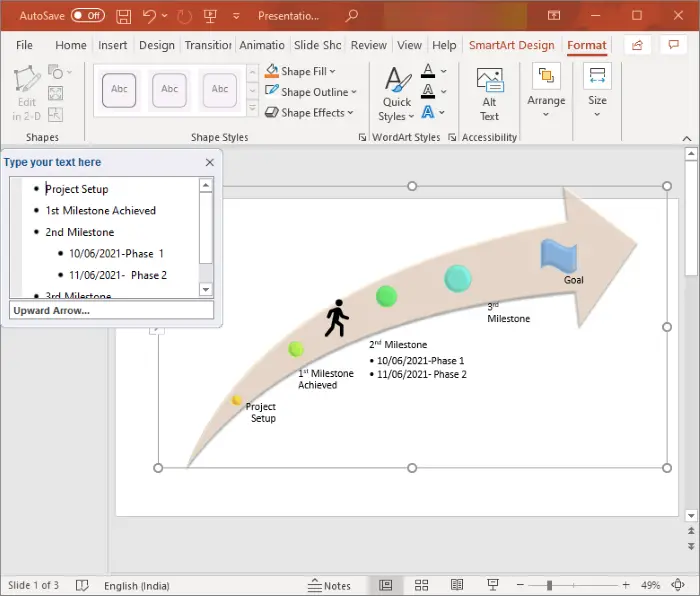This screenshot has height=596, width=700.
Task: Click the Fit slide to window icon
Action: coord(678,585)
